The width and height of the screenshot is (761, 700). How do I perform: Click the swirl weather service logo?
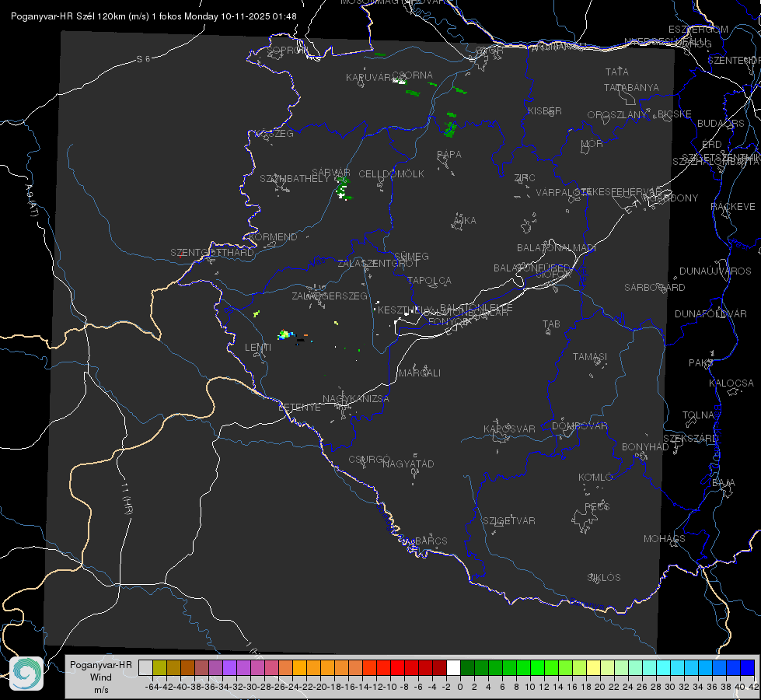click(x=26, y=674)
